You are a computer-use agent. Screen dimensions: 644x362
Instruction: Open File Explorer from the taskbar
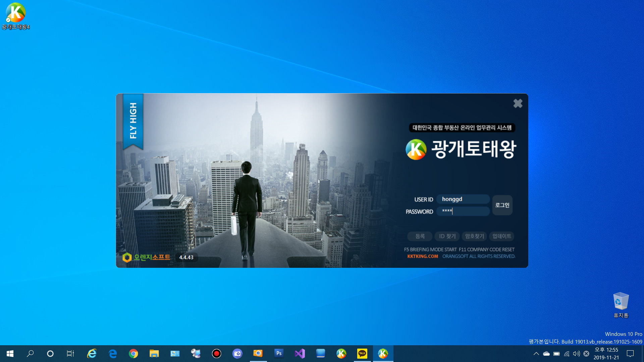click(x=154, y=354)
